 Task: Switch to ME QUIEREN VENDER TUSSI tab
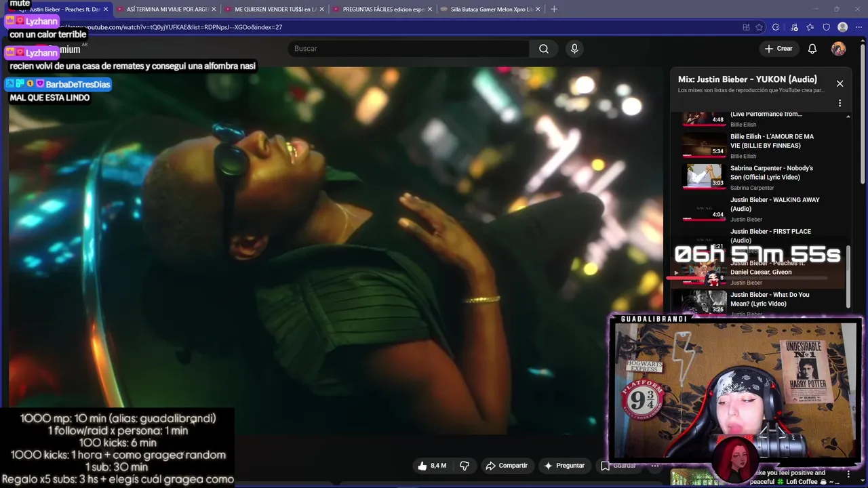275,9
